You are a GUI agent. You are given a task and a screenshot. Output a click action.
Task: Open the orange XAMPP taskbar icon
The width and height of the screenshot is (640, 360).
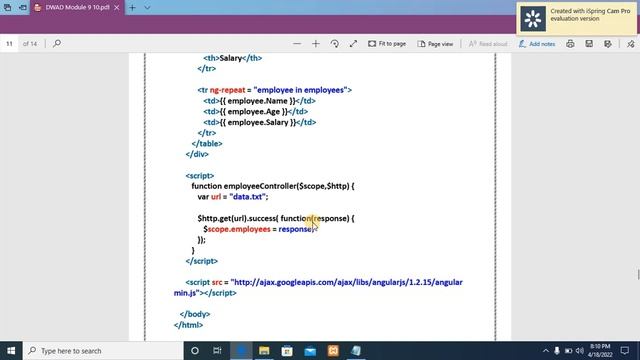[333, 351]
